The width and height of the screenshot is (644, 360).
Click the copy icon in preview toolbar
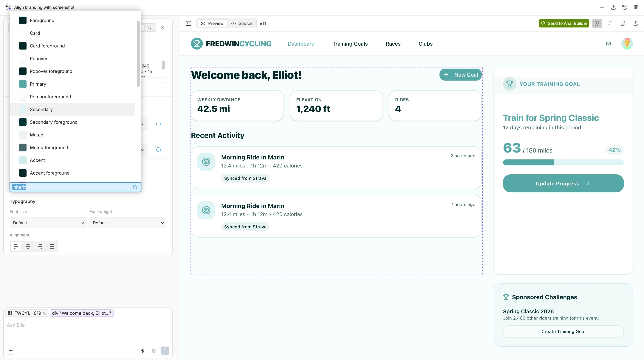[x=623, y=23]
